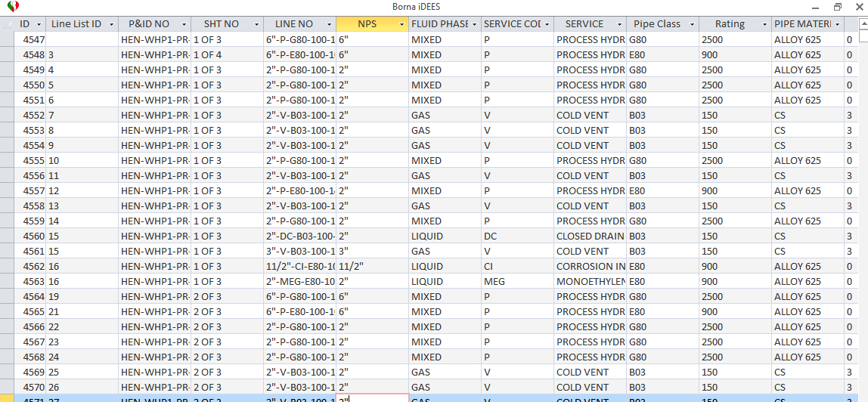This screenshot has width=868, height=402.
Task: Click the record selector for row 4568
Action: [7, 357]
